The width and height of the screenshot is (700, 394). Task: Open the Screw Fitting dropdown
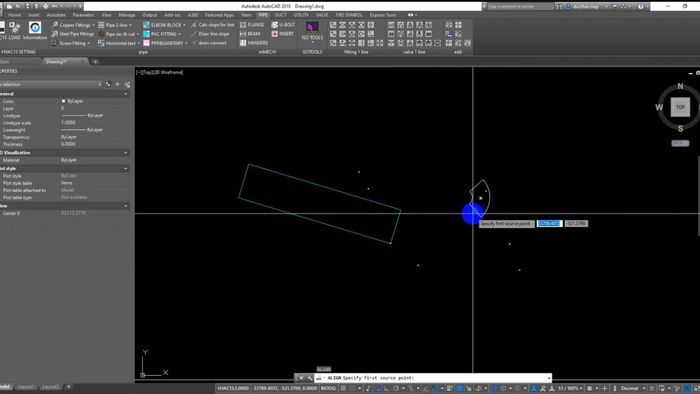pyautogui.click(x=71, y=43)
